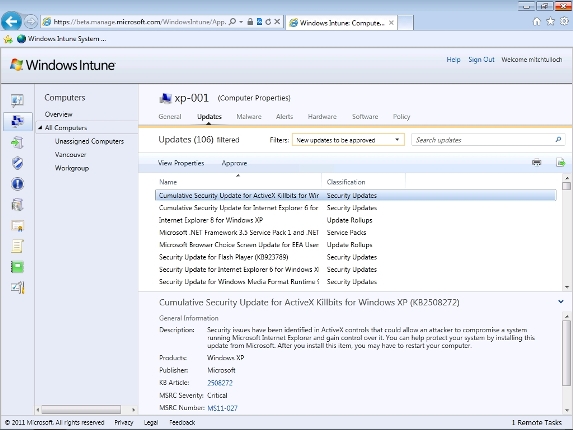Refresh the page in the address bar
The width and height of the screenshot is (573, 430).
tap(268, 22)
